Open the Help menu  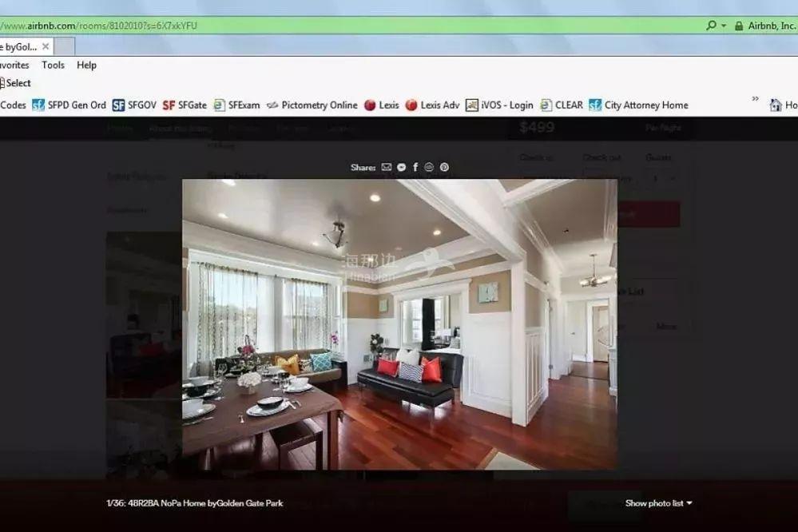coord(86,66)
